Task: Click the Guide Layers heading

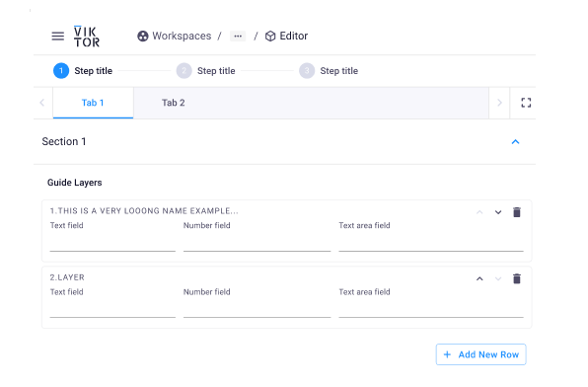Action: tap(75, 183)
